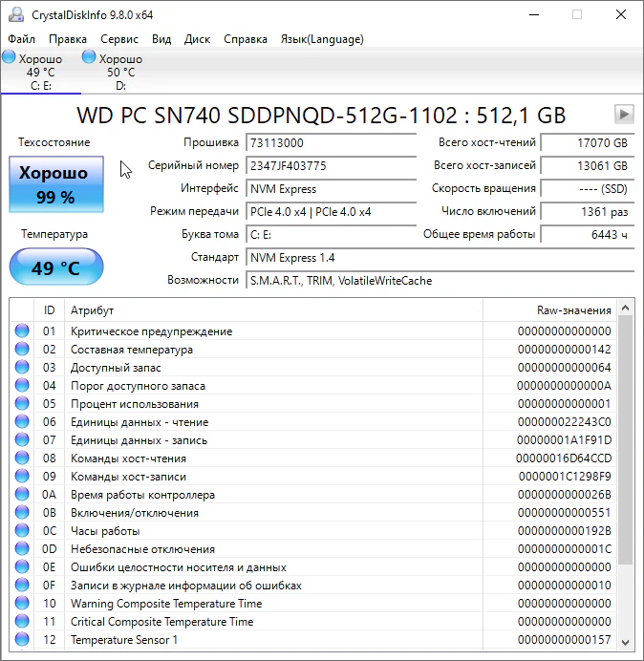Click the next disk arrow button

pyautogui.click(x=624, y=115)
